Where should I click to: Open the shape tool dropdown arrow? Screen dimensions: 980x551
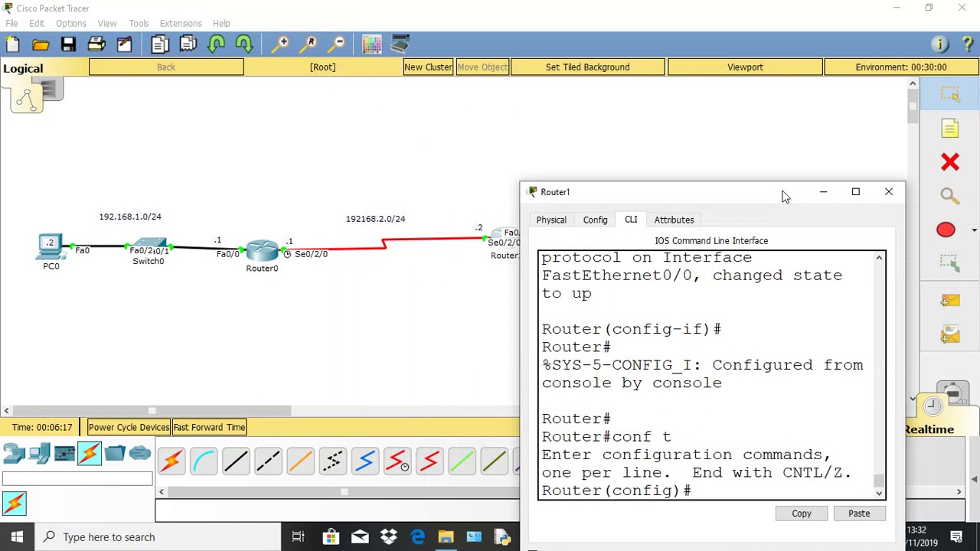(x=974, y=230)
